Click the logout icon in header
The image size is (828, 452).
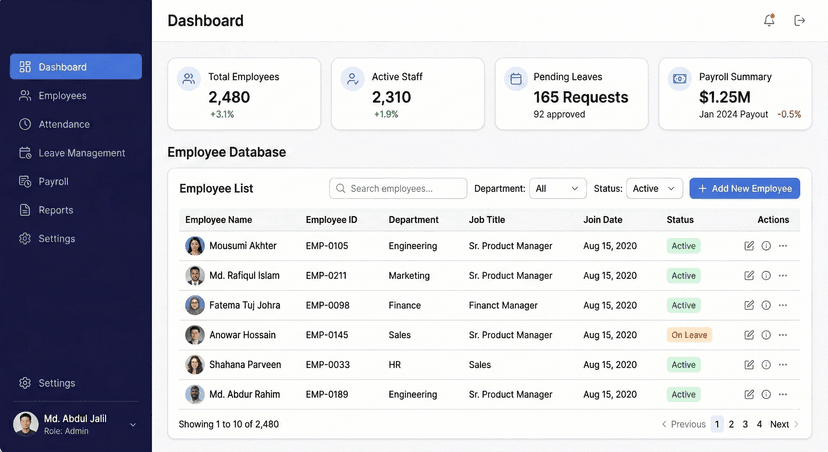click(799, 21)
